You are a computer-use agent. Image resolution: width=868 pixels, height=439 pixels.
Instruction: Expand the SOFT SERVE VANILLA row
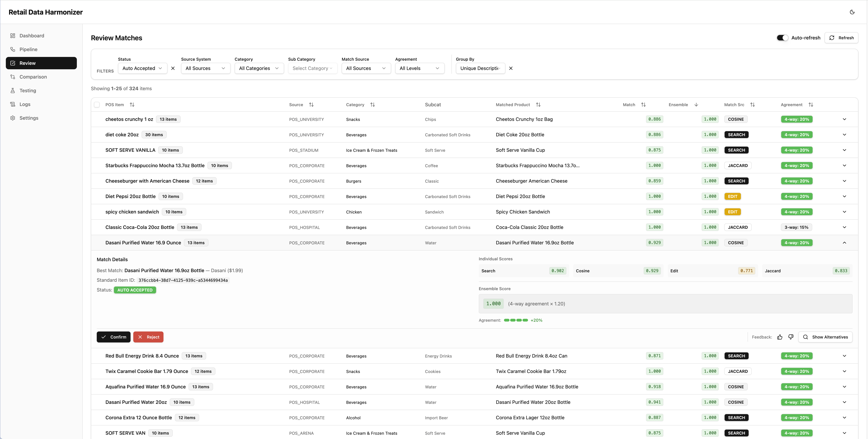click(x=844, y=150)
